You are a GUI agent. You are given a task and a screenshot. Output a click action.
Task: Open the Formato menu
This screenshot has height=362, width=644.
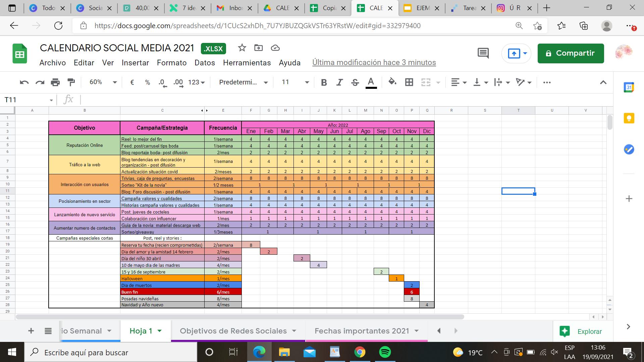click(171, 63)
